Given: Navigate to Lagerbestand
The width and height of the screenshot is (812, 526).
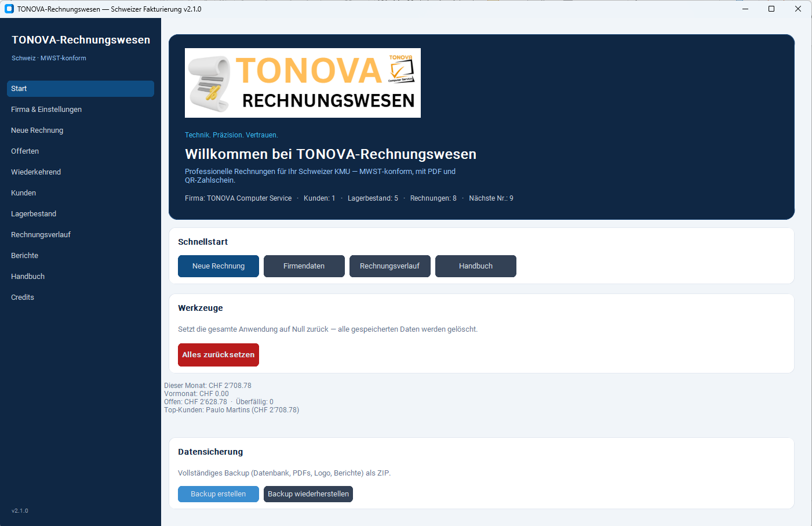Looking at the screenshot, I should (x=81, y=214).
